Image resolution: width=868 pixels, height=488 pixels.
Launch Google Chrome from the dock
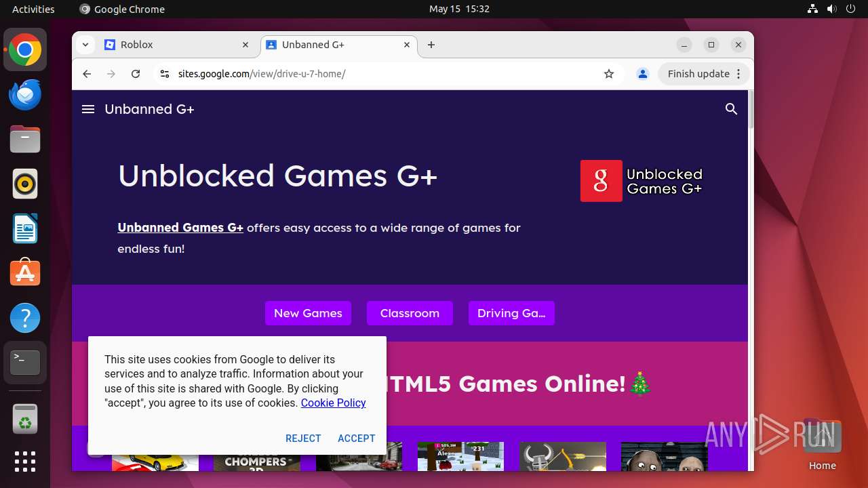point(25,49)
